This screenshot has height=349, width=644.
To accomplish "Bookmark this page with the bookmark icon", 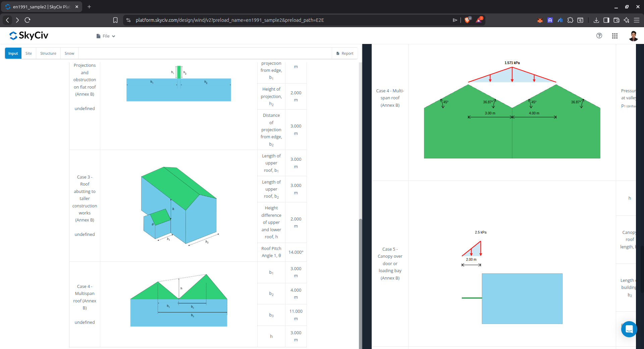I will [x=115, y=20].
